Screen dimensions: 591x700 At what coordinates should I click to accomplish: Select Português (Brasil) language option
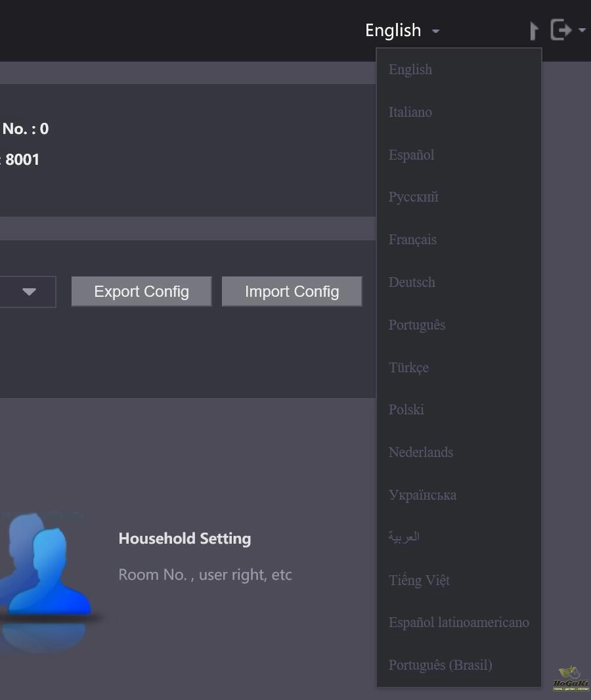(440, 665)
